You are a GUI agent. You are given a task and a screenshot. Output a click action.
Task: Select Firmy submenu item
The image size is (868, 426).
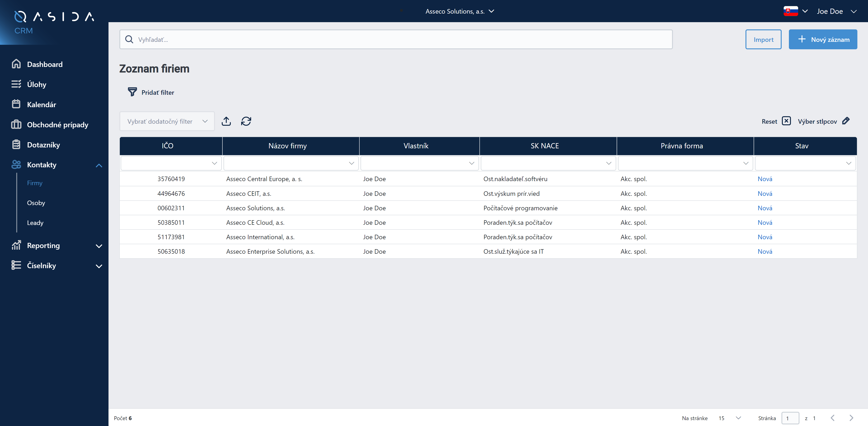coord(35,183)
